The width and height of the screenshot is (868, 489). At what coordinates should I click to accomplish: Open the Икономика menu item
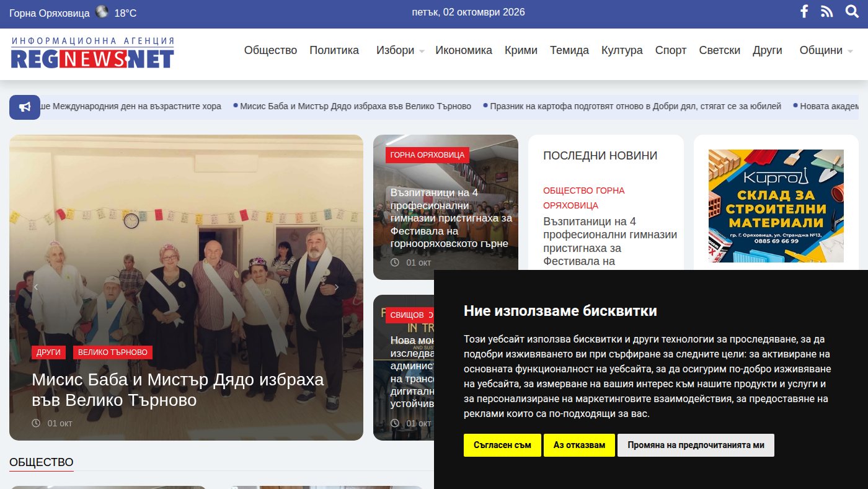[x=464, y=50]
